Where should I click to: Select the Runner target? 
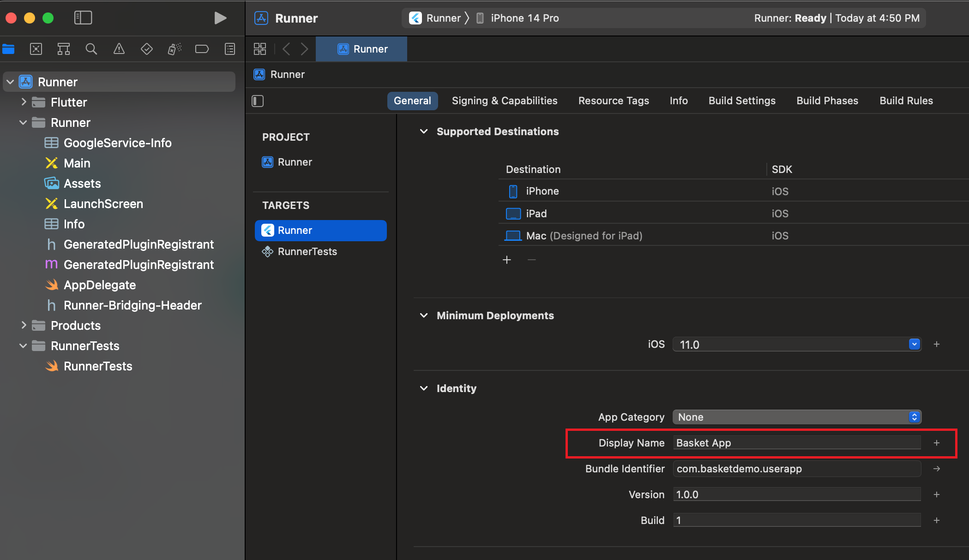tap(320, 230)
